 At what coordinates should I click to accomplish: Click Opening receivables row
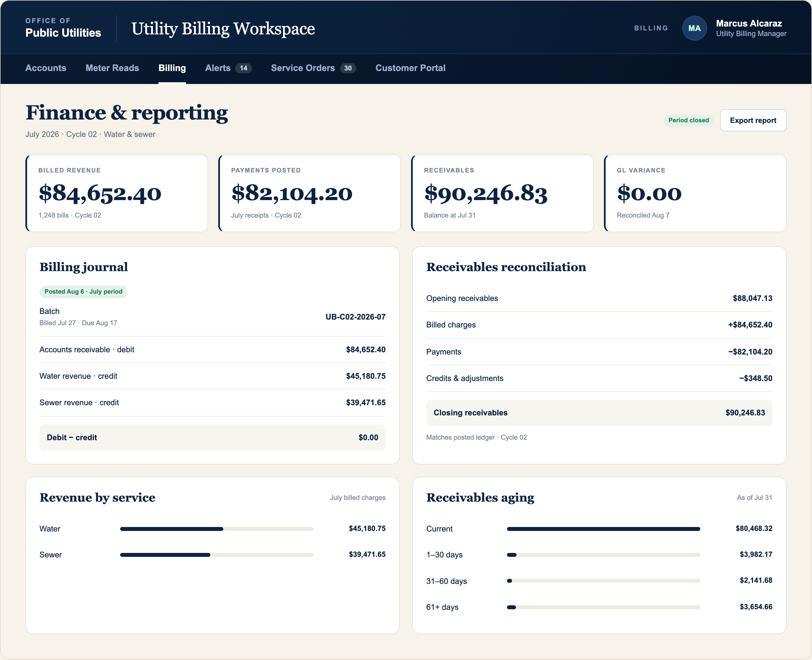tap(599, 298)
